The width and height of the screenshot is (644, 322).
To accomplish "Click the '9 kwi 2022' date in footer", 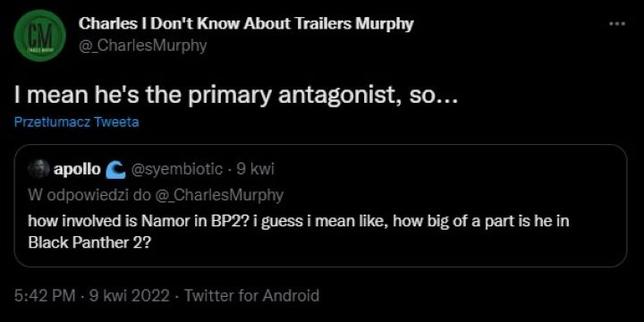I will (130, 296).
